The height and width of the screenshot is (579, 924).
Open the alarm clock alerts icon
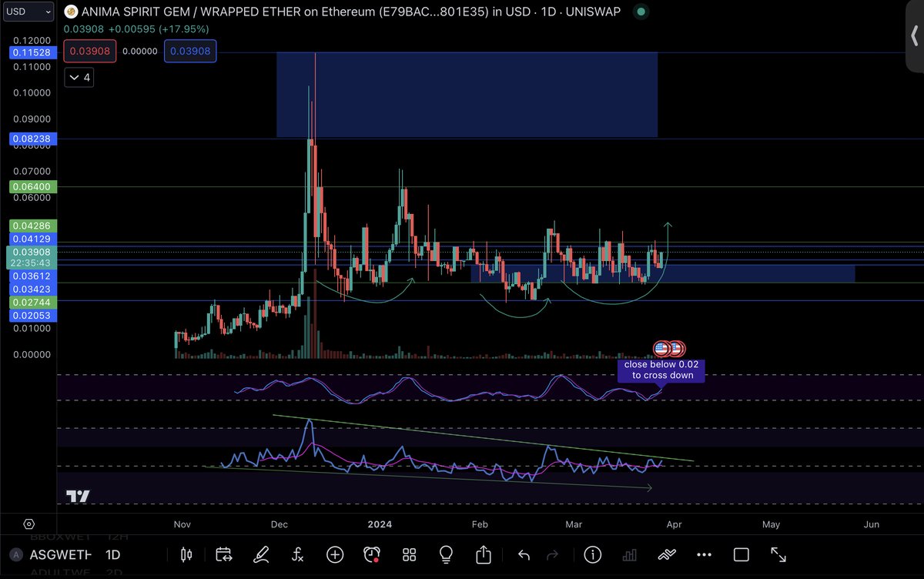pyautogui.click(x=372, y=554)
